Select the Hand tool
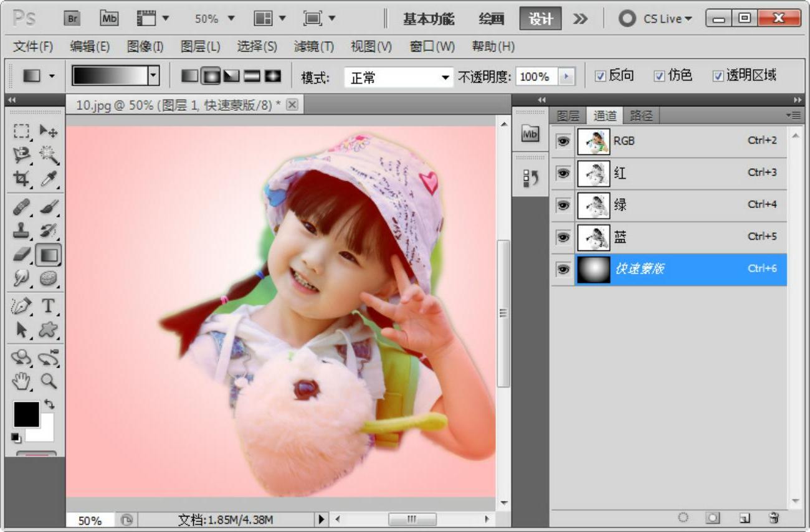The width and height of the screenshot is (810, 532). pyautogui.click(x=22, y=381)
